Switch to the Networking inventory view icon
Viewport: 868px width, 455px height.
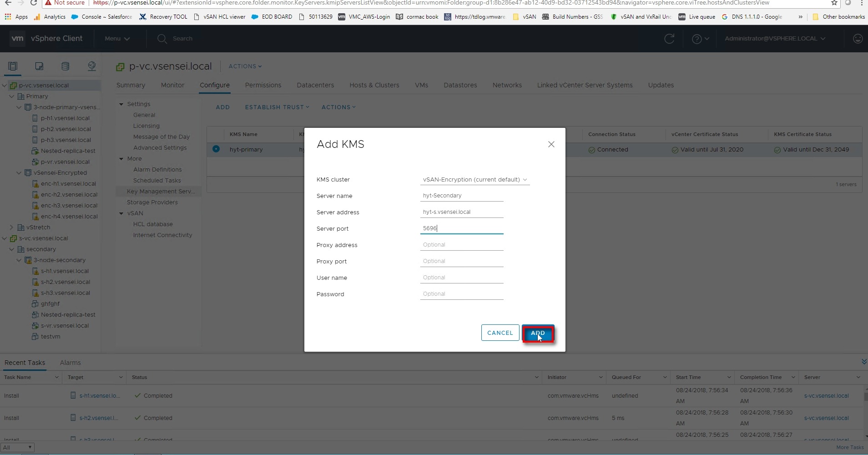[92, 66]
